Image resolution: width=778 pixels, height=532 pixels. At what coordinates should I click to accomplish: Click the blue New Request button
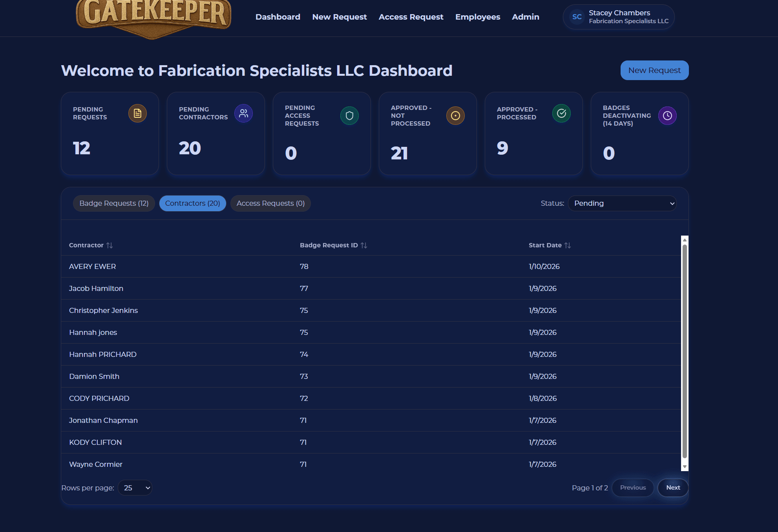(x=654, y=70)
